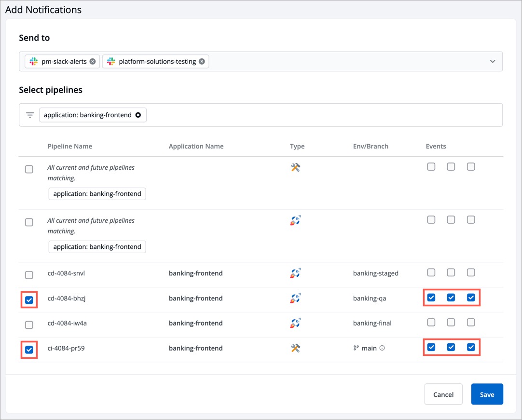The image size is (522, 420).
Task: Check the checkbox for cd-4084-snvl pipeline
Action: (29, 275)
